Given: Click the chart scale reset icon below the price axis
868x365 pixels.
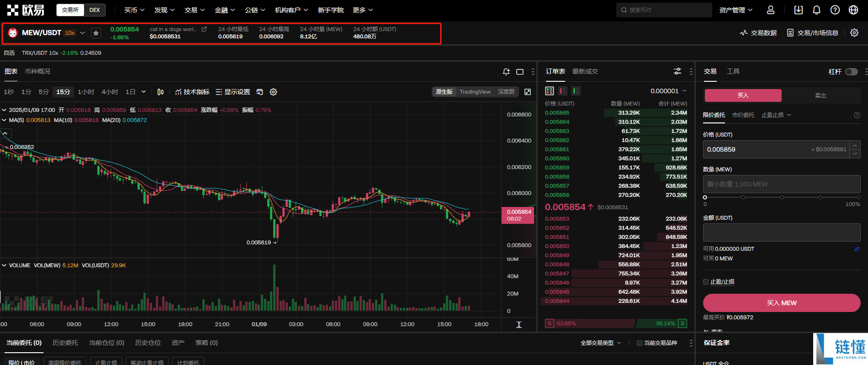Looking at the screenshot, I should click(519, 324).
